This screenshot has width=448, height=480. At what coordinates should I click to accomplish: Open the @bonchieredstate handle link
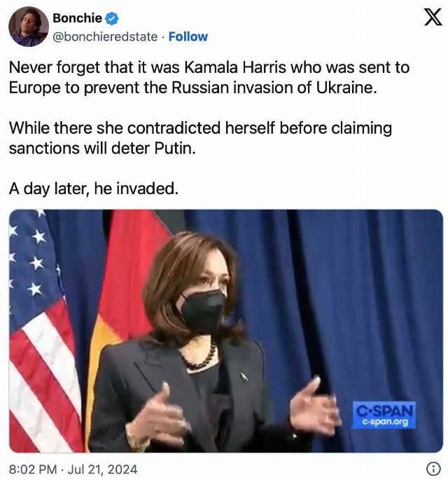click(105, 36)
